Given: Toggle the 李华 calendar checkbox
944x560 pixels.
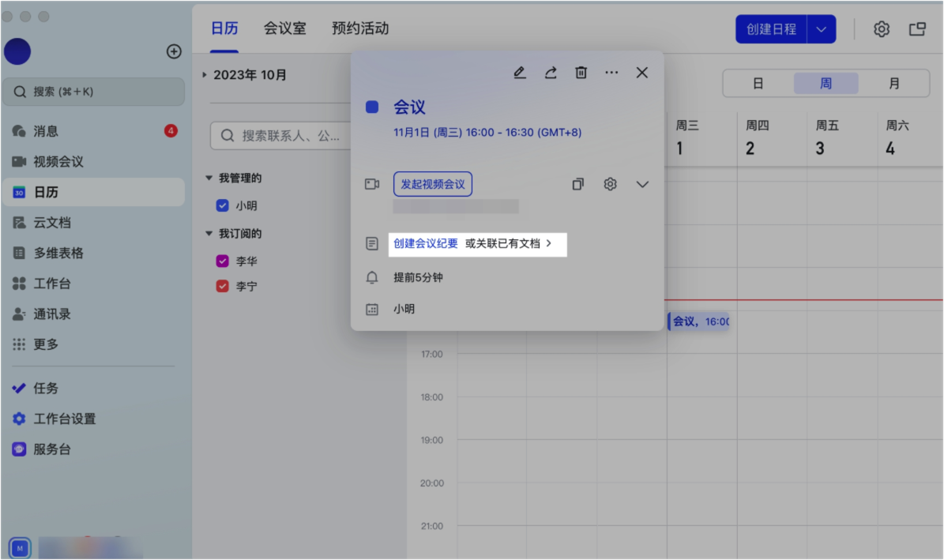Looking at the screenshot, I should pyautogui.click(x=223, y=261).
